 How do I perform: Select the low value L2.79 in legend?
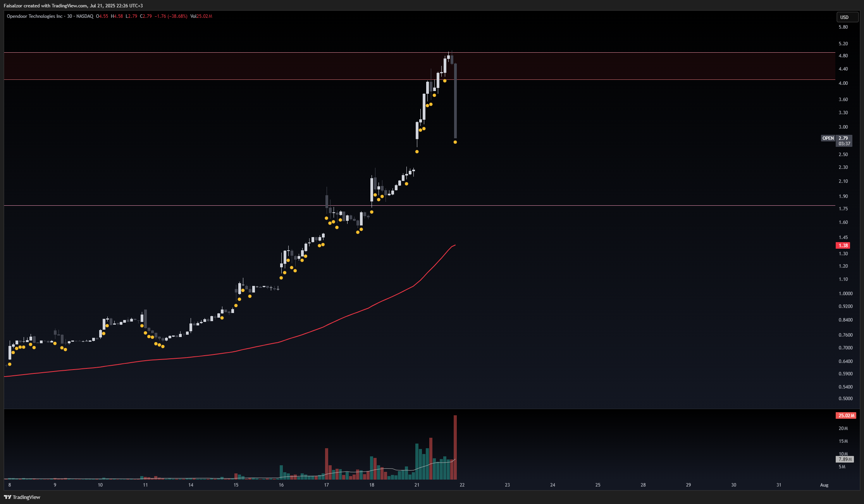[131, 16]
